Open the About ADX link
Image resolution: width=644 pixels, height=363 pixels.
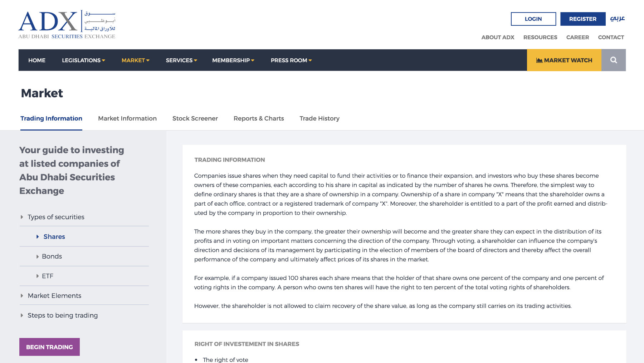[x=498, y=37]
